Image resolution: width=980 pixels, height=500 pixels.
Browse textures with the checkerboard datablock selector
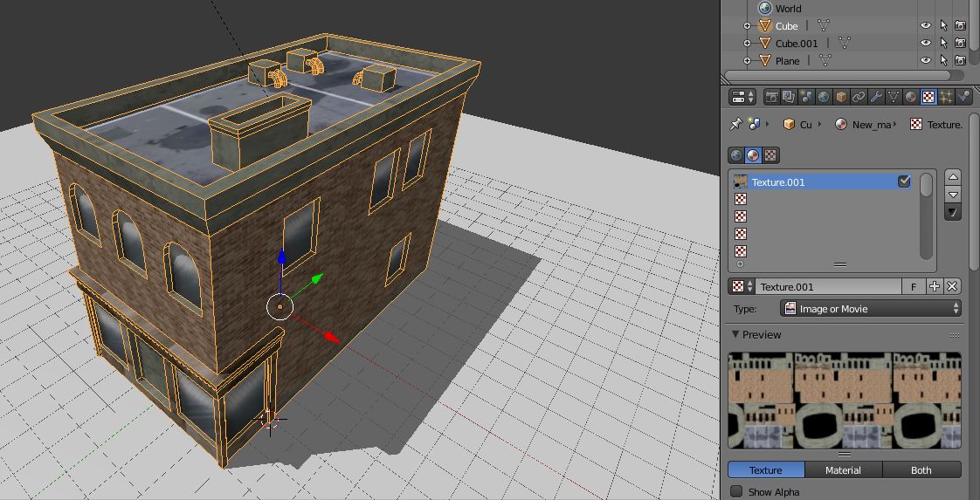click(742, 286)
